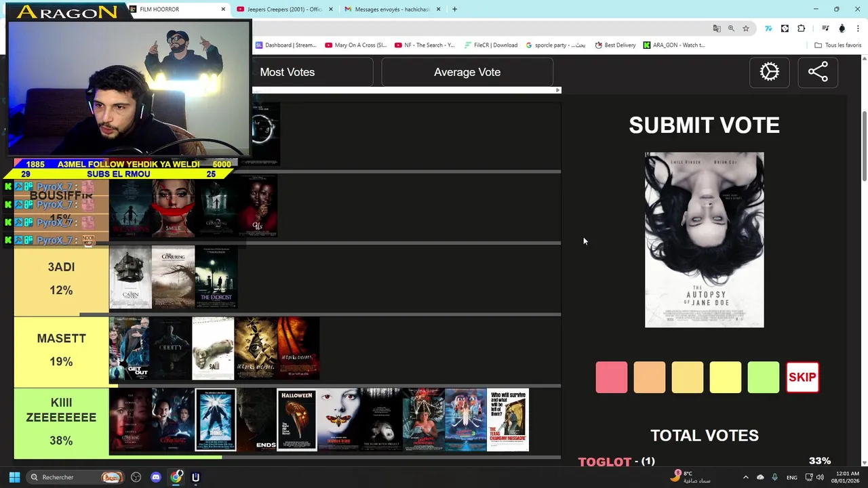Click the zoom magnifier icon in address bar
This screenshot has height=488, width=868.
pos(731,28)
